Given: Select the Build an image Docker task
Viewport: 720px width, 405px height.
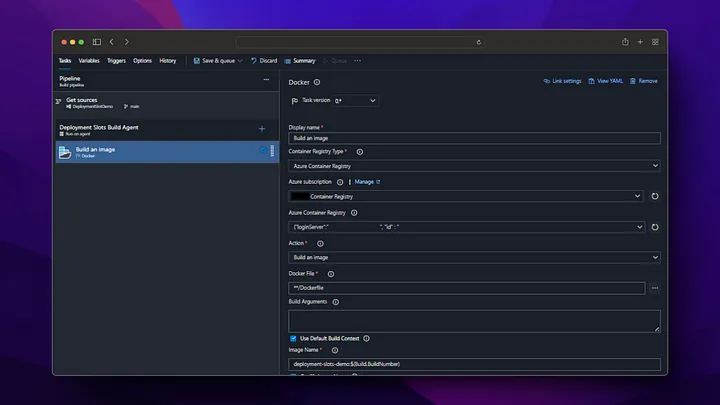Looking at the screenshot, I should click(x=167, y=152).
